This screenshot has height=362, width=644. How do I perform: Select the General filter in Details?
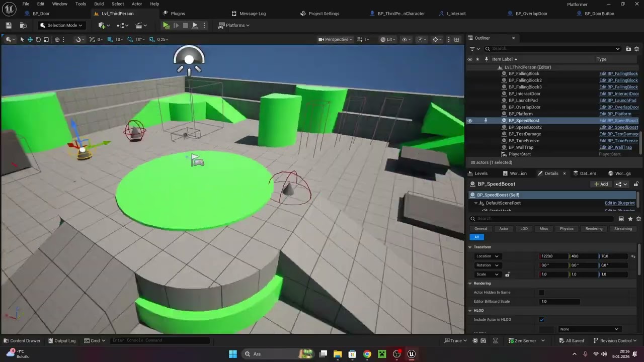(x=480, y=229)
